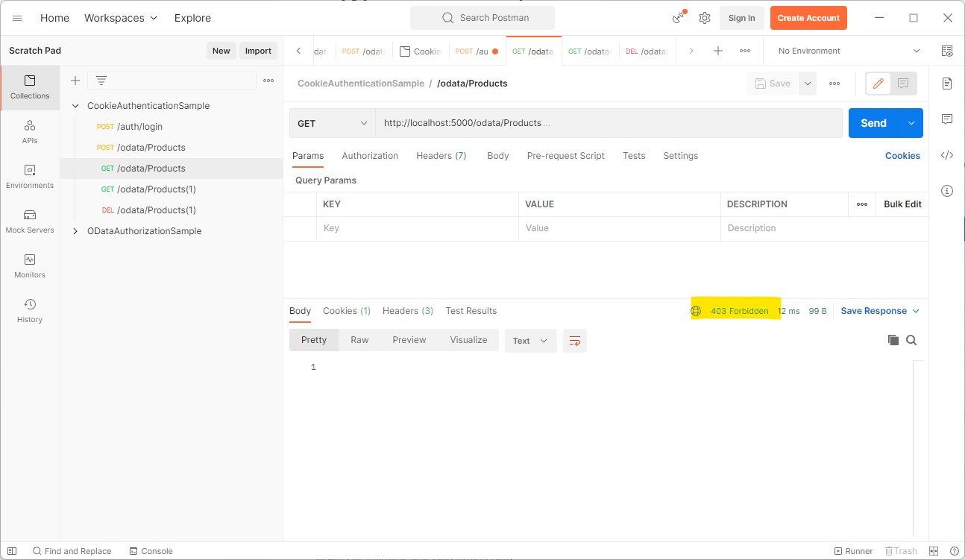Switch to comment mode icon

click(x=903, y=84)
